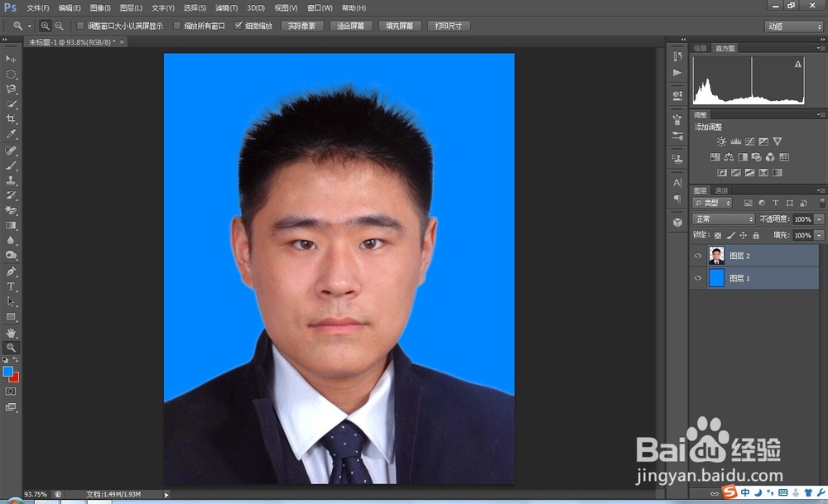The height and width of the screenshot is (504, 828).
Task: Select the Zoom tool
Action: click(x=12, y=348)
